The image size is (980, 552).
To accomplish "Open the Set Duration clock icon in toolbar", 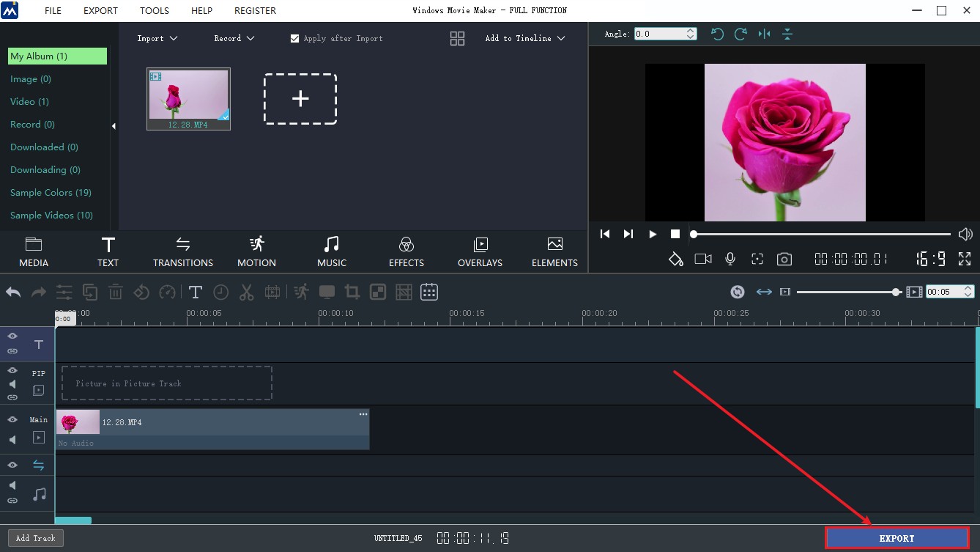I will 221,292.
